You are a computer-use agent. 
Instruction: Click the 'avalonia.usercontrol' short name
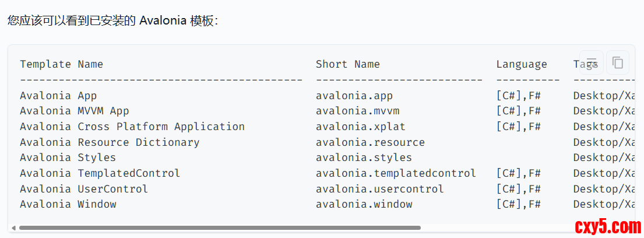[x=379, y=189]
